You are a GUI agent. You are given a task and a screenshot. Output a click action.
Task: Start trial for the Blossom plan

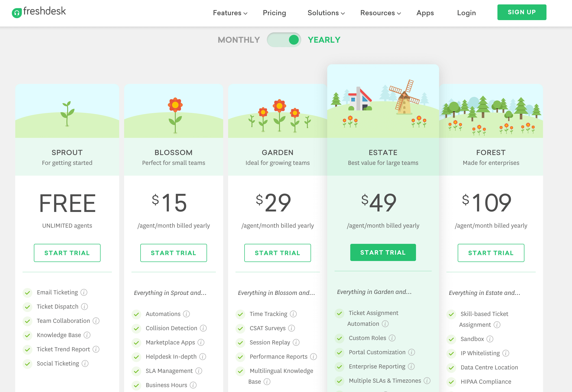coord(174,253)
